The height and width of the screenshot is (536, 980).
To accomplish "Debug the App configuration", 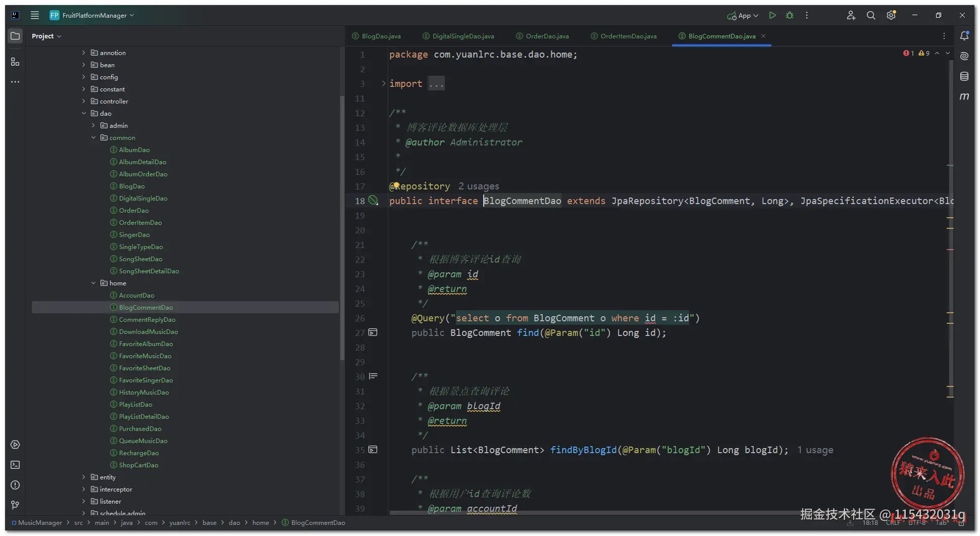I will (x=790, y=15).
